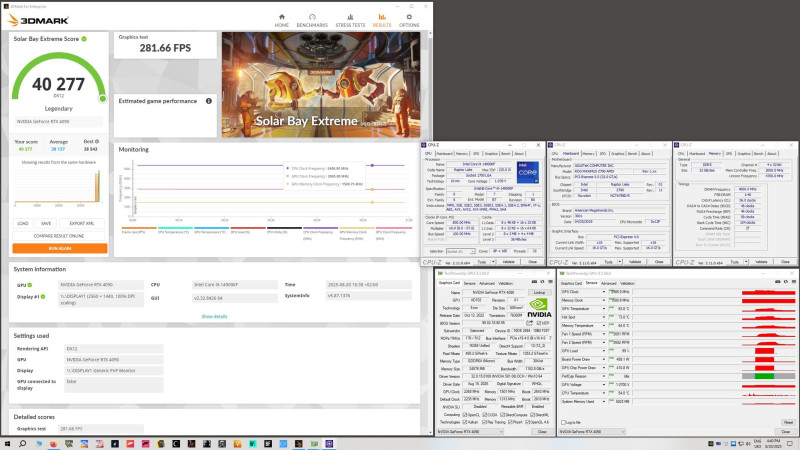Image resolution: width=800 pixels, height=450 pixels.
Task: Click COMPARE RESULT ONLINE button
Action: (x=59, y=236)
